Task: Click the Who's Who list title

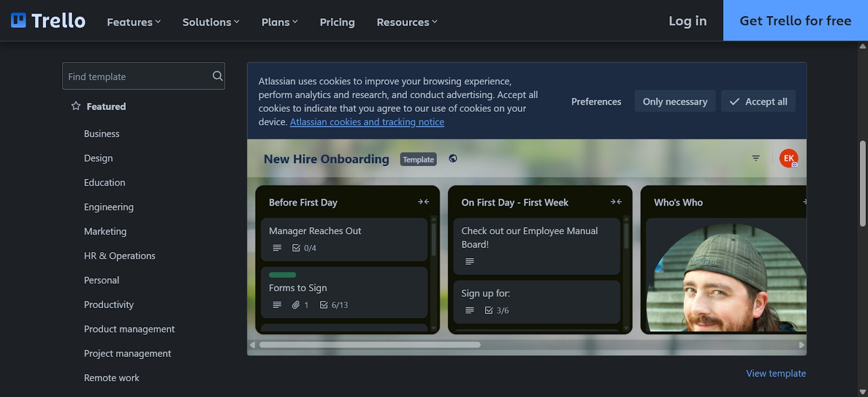Action: point(678,202)
